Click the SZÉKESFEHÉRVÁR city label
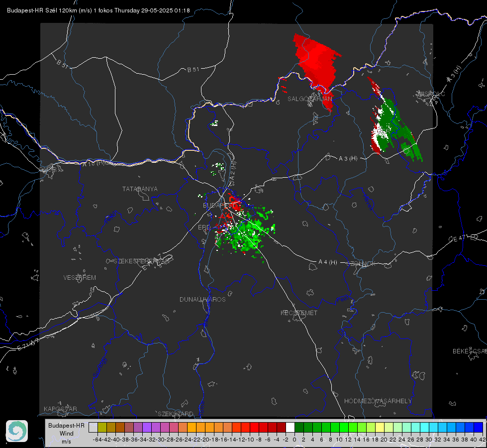The height and width of the screenshot is (448, 487). tap(142, 261)
